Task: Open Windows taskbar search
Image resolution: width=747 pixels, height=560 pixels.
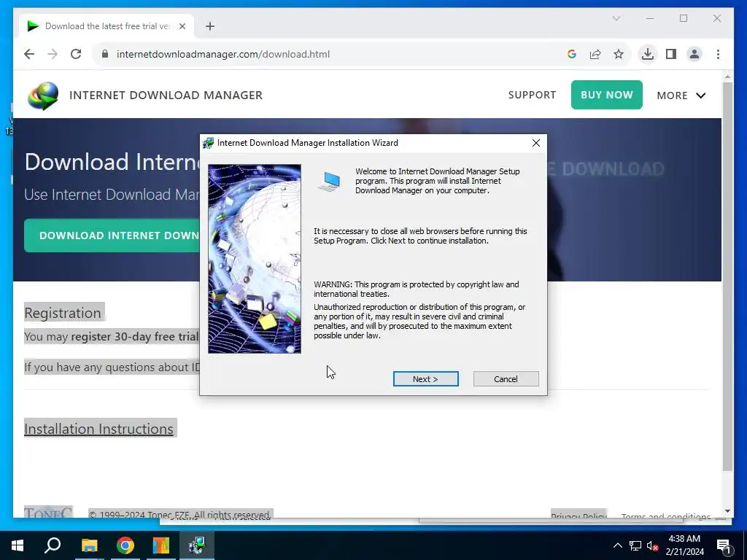Action: tap(53, 545)
